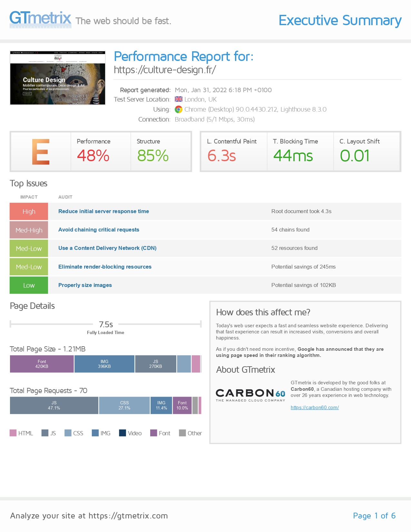Open the culture-design.fr site screenshot thumbnail
This screenshot has width=411, height=532.
tap(58, 78)
